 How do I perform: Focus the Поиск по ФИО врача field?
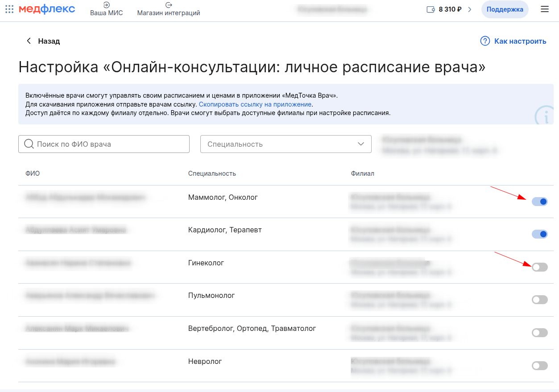click(x=109, y=144)
